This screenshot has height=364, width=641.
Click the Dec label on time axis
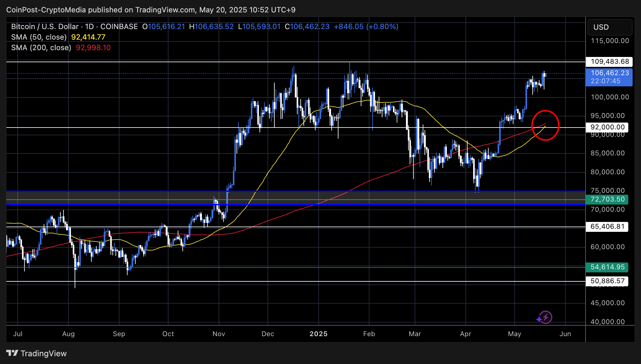pyautogui.click(x=268, y=334)
